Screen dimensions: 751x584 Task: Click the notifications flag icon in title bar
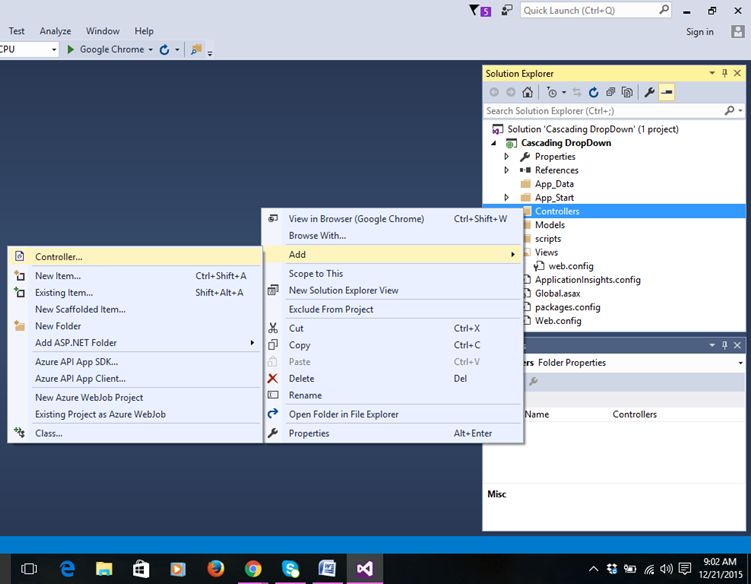pos(474,10)
